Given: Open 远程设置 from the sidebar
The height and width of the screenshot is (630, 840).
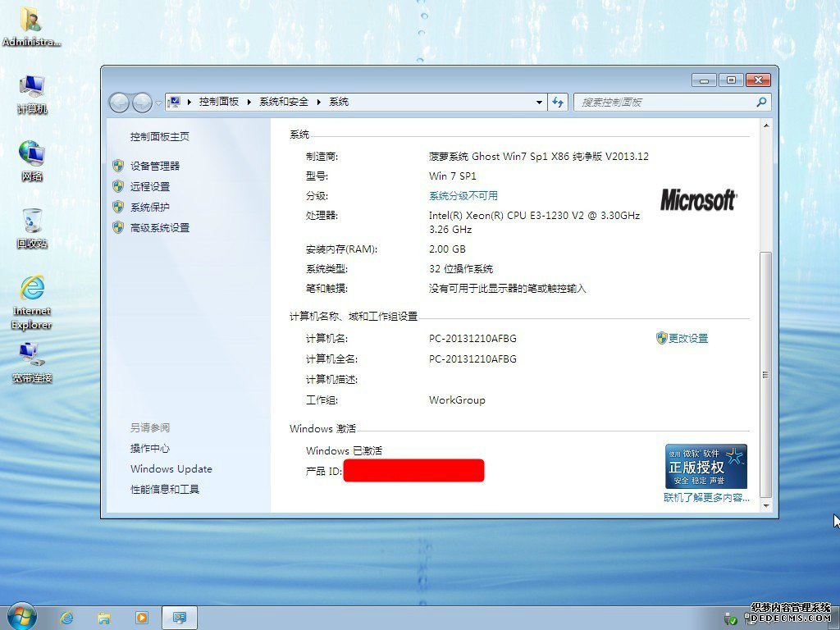Looking at the screenshot, I should tap(150, 186).
